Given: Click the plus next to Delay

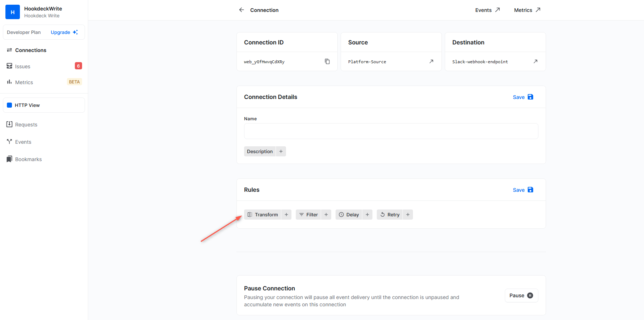Looking at the screenshot, I should [367, 215].
